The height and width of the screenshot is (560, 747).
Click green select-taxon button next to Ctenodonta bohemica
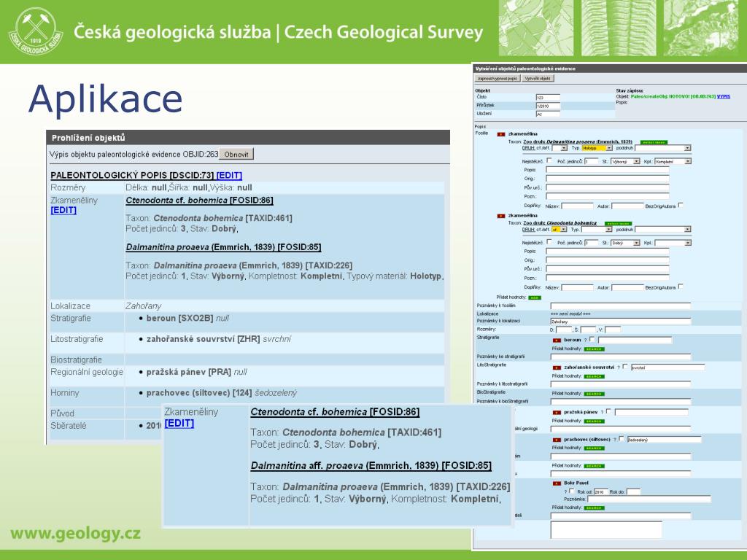coord(619,224)
